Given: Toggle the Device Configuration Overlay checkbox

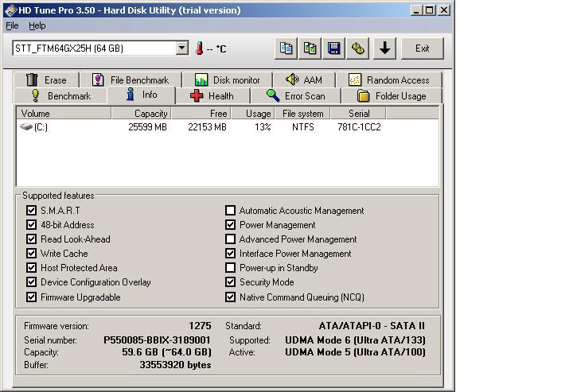Looking at the screenshot, I should [31, 282].
